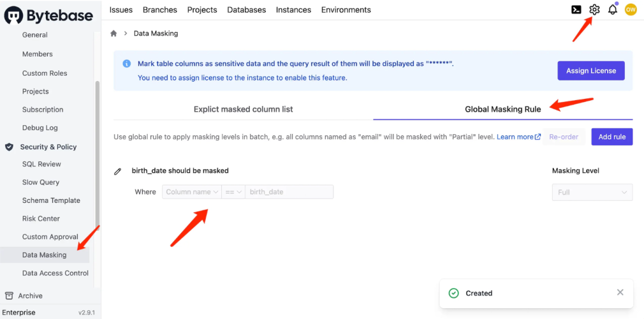This screenshot has width=644, height=319.
Task: Click the birth_date value input field
Action: [289, 192]
